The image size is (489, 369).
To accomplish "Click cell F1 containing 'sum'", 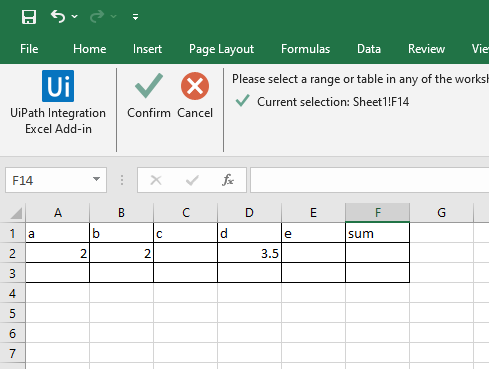I will 378,233.
